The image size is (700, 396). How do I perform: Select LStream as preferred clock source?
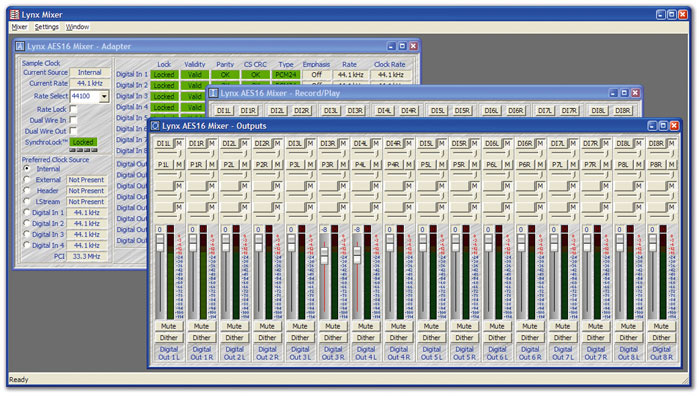tap(27, 201)
